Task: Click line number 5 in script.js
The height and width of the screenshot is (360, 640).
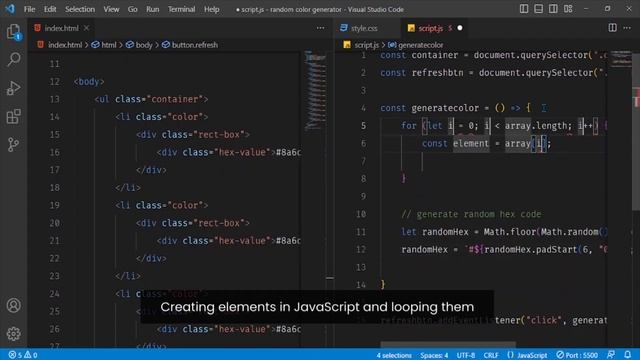Action: coord(363,126)
